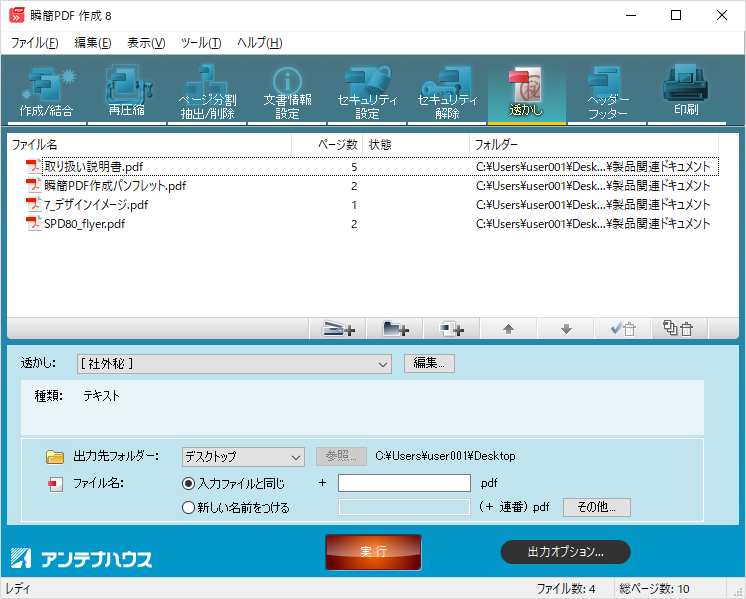Viewport: 746px width, 599px height.
Task: Open the 表示(V) menu
Action: (x=146, y=43)
